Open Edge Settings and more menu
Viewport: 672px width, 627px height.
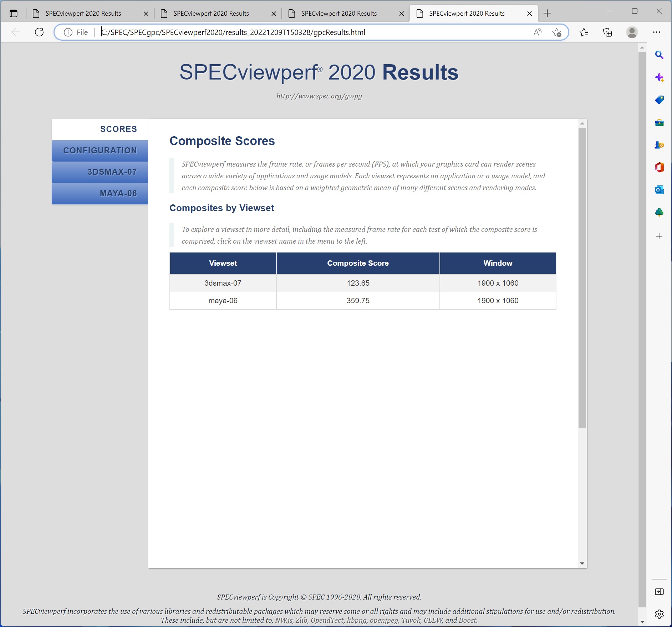(657, 32)
